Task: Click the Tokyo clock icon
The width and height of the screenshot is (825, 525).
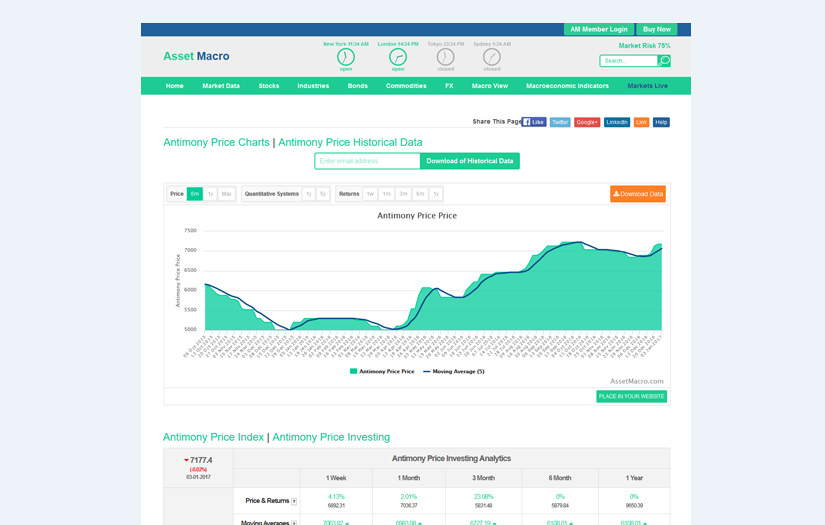Action: (x=446, y=57)
